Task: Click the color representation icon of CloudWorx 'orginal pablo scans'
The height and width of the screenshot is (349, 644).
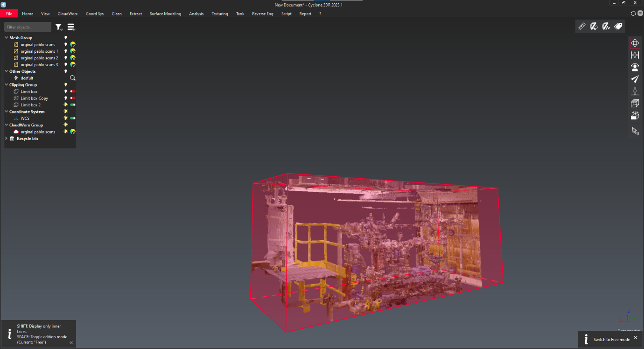Action: pos(73,132)
